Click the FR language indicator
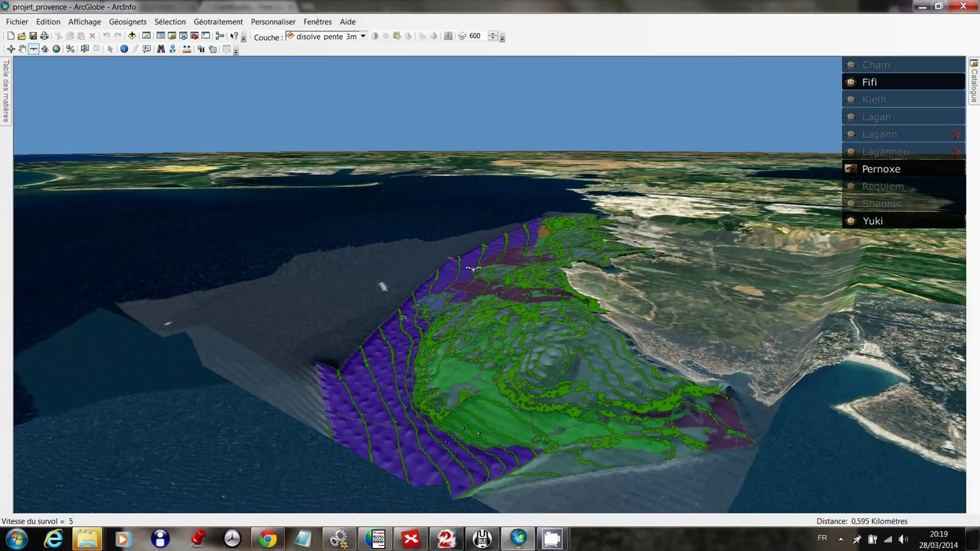Screen dimensions: 980x551 822,538
